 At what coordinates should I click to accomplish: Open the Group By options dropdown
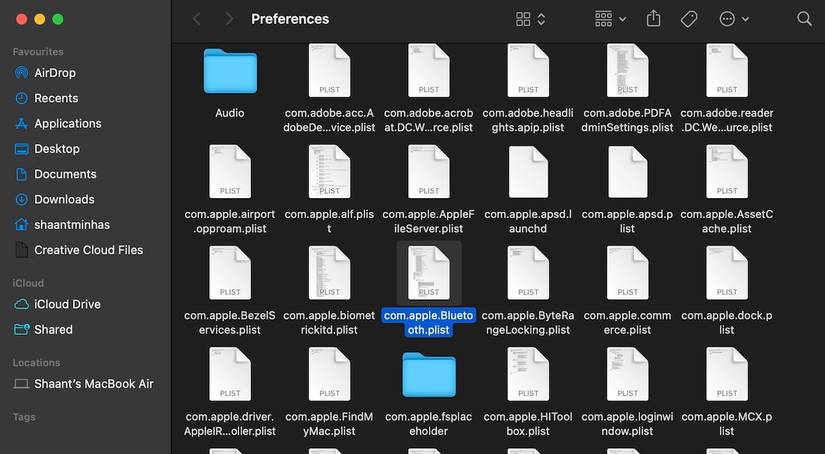pos(610,19)
